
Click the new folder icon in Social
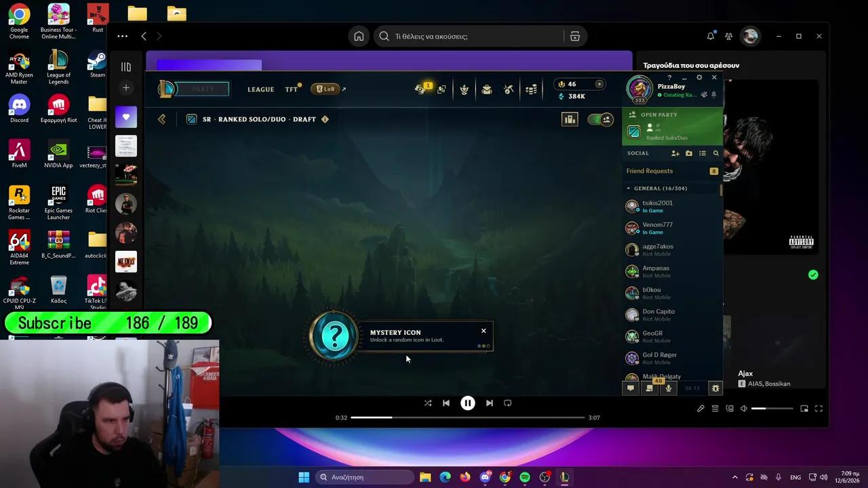click(689, 153)
